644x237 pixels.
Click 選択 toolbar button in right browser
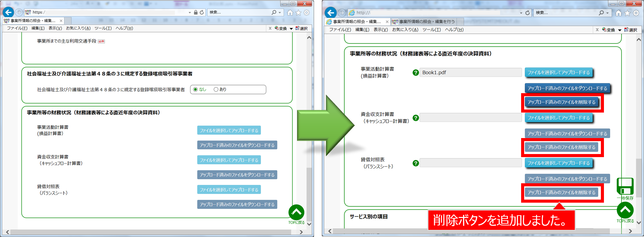click(x=631, y=30)
